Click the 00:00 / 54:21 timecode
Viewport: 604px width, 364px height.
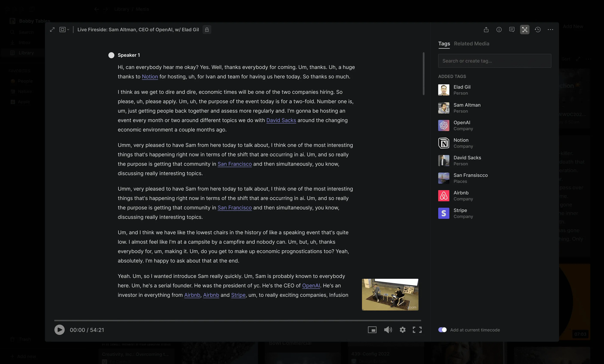tap(87, 330)
